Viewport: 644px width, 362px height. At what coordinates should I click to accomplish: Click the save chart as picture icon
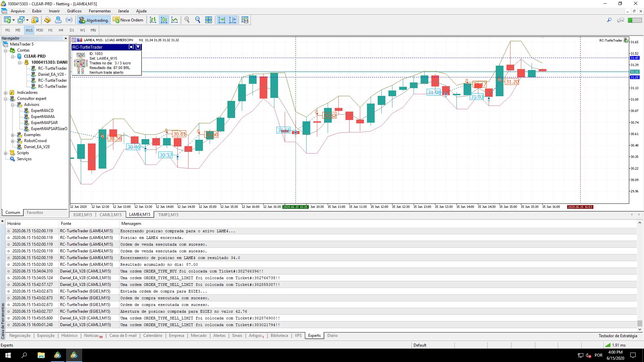(x=245, y=20)
